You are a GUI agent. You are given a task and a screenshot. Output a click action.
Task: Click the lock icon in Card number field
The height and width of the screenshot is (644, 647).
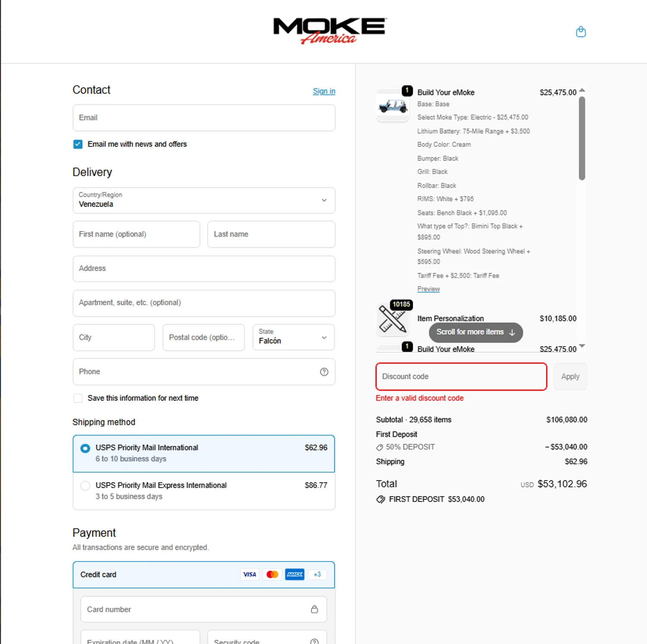point(314,609)
